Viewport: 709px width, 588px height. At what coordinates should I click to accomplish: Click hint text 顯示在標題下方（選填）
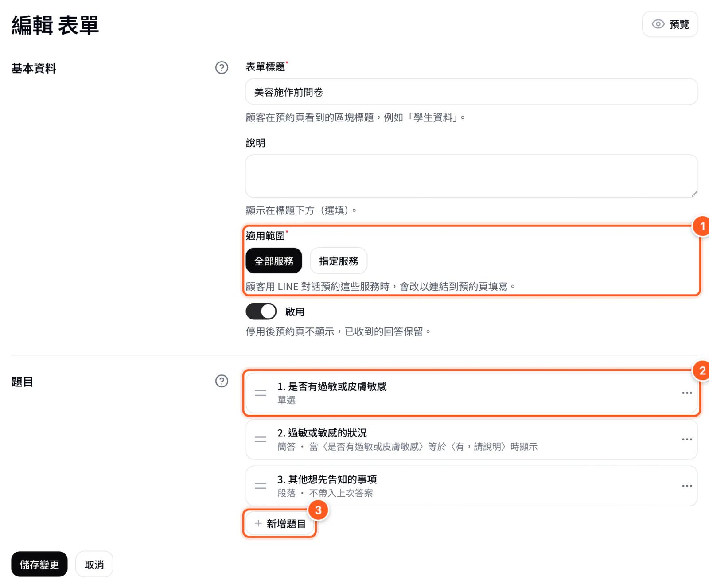301,210
